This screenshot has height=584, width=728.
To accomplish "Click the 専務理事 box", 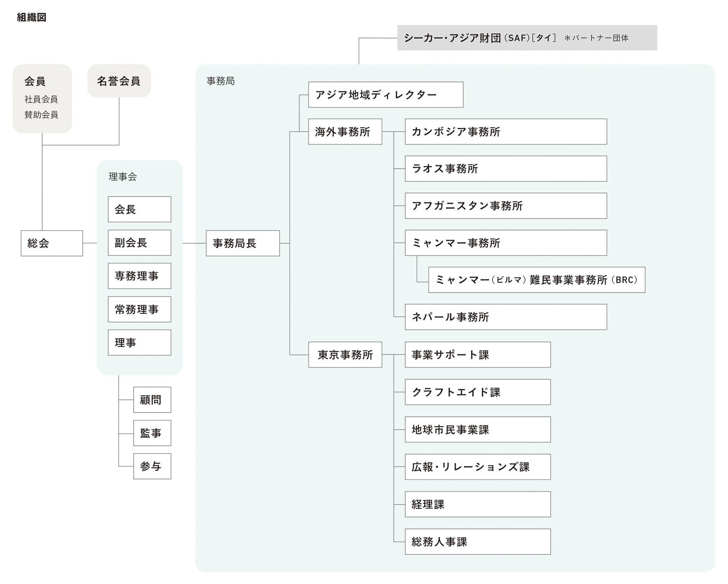I will (x=139, y=276).
